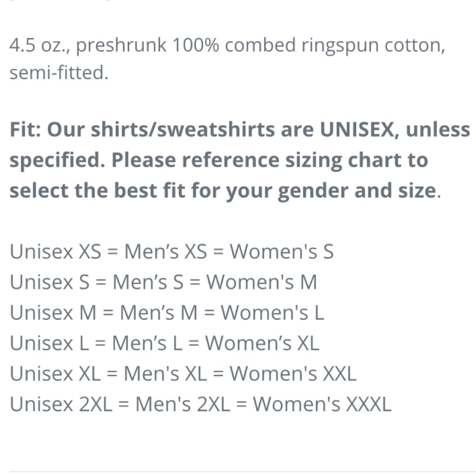Click the "Women's M" size text
The image size is (476, 476).
pos(262,282)
